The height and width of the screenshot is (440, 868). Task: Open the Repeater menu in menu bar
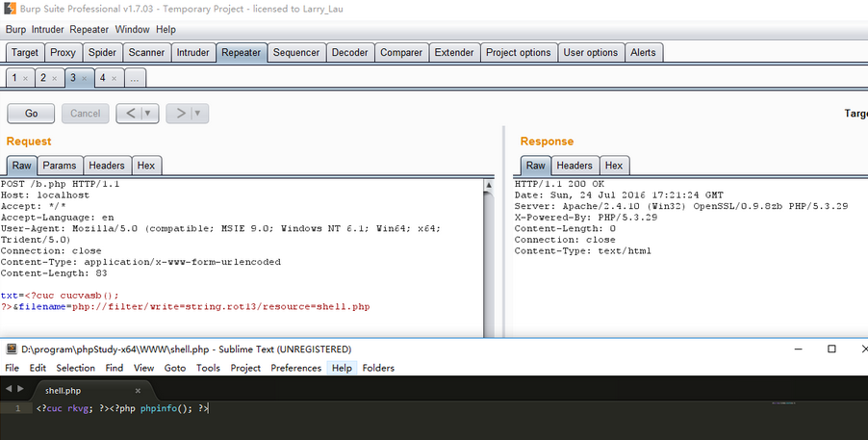pos(89,30)
